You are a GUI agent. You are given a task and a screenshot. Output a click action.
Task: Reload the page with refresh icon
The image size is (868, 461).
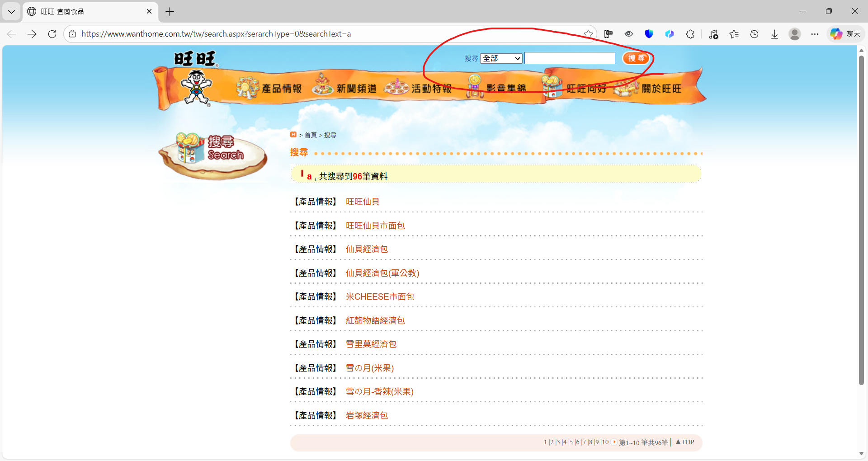click(52, 34)
